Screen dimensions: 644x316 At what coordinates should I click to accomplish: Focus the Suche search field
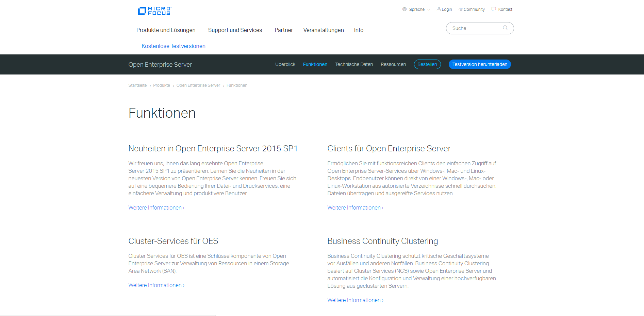tap(480, 28)
